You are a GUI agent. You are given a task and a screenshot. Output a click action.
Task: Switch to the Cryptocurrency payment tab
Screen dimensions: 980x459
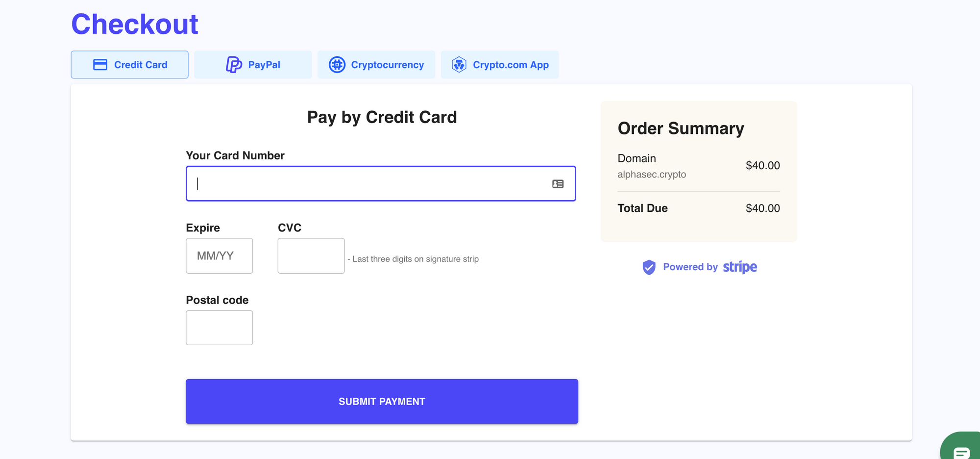376,64
